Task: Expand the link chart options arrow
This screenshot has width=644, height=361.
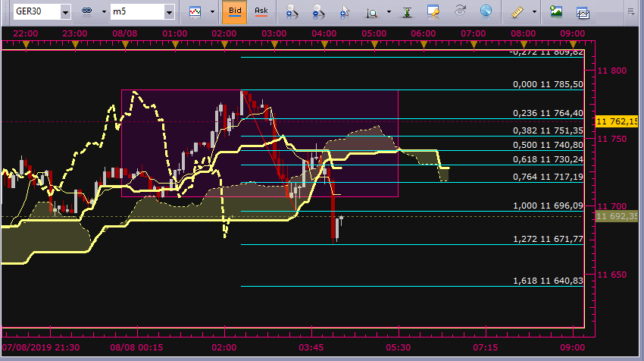Action: pos(104,12)
